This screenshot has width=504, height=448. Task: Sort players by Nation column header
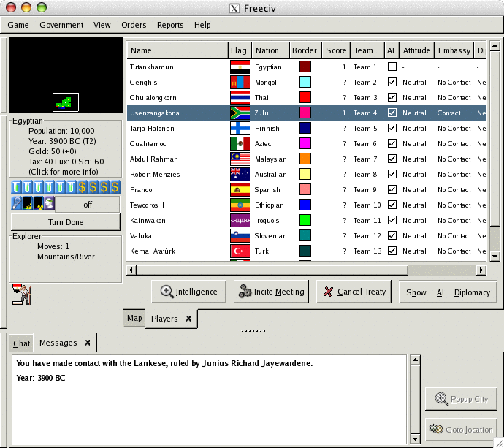tap(270, 50)
